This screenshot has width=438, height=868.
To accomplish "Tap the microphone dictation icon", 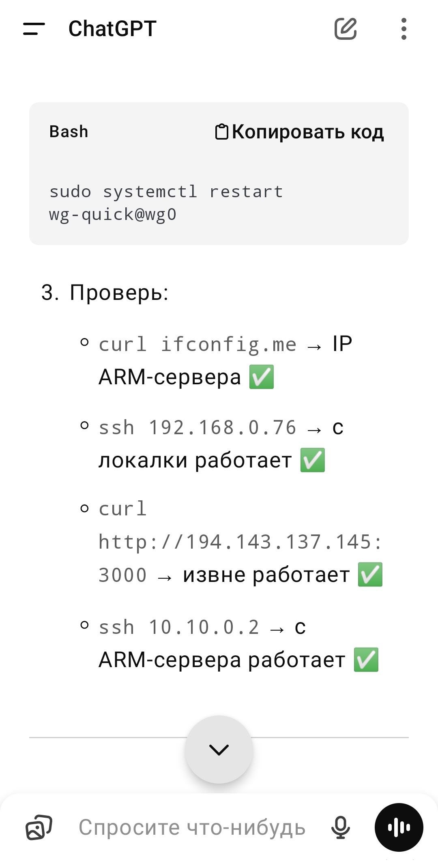I will click(340, 827).
